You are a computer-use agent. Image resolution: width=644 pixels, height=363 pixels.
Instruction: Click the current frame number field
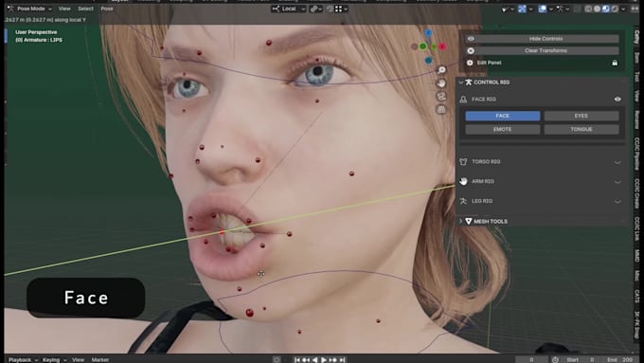click(531, 360)
